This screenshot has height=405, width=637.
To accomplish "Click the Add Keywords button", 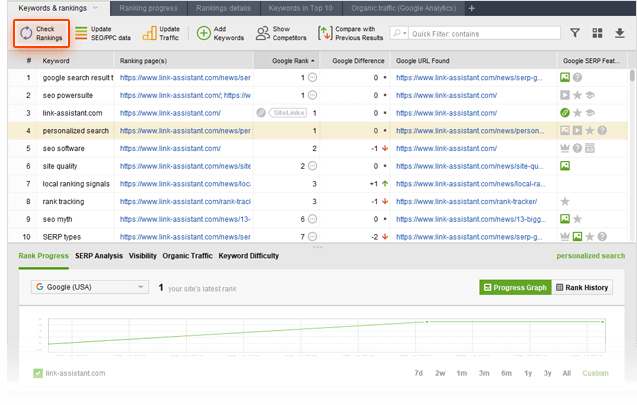I will click(204, 33).
